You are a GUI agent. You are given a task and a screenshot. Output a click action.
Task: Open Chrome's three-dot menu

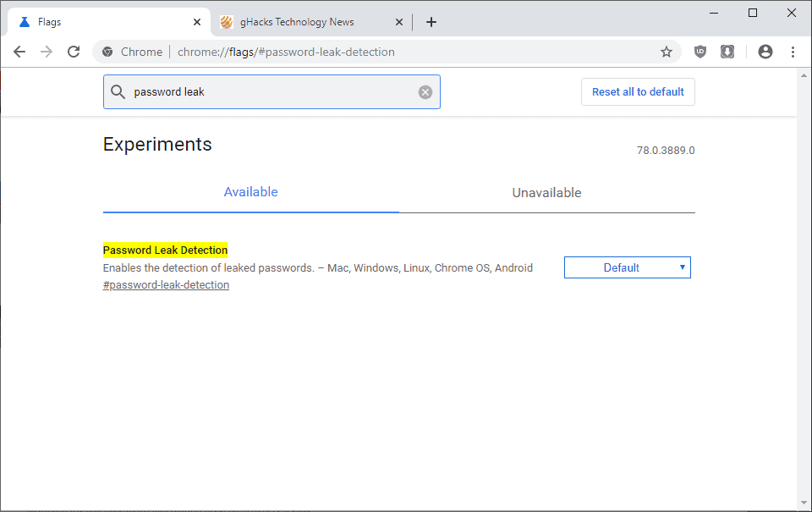(793, 52)
